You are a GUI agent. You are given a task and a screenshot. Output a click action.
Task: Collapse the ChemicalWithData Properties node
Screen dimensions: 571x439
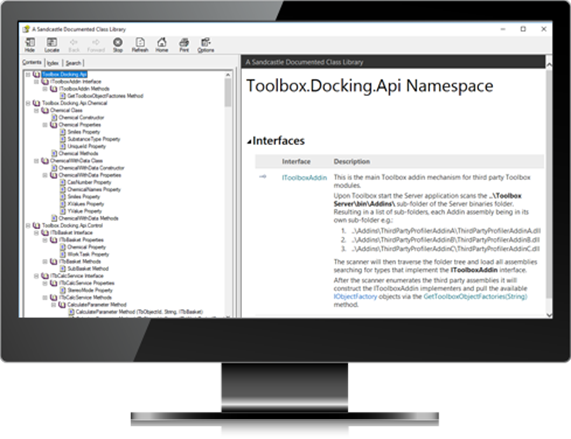pyautogui.click(x=45, y=175)
